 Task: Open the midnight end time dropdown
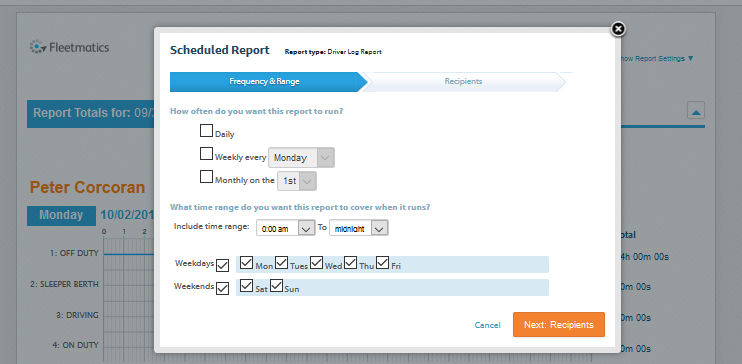359,228
